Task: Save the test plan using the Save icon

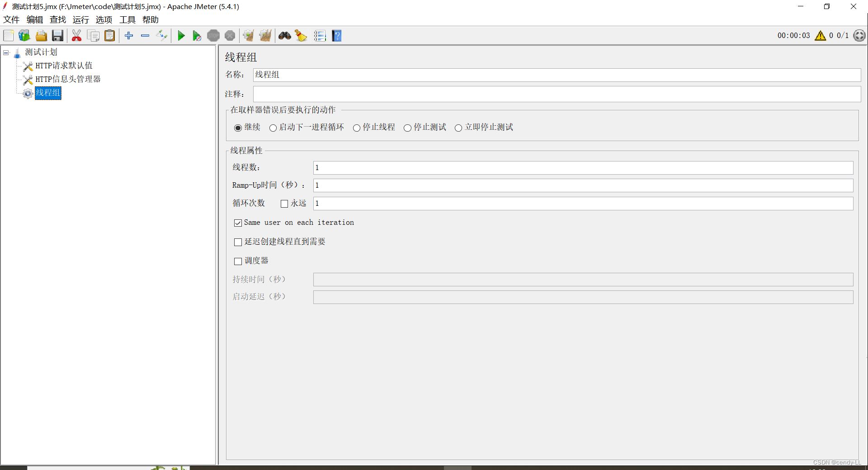Action: (57, 35)
